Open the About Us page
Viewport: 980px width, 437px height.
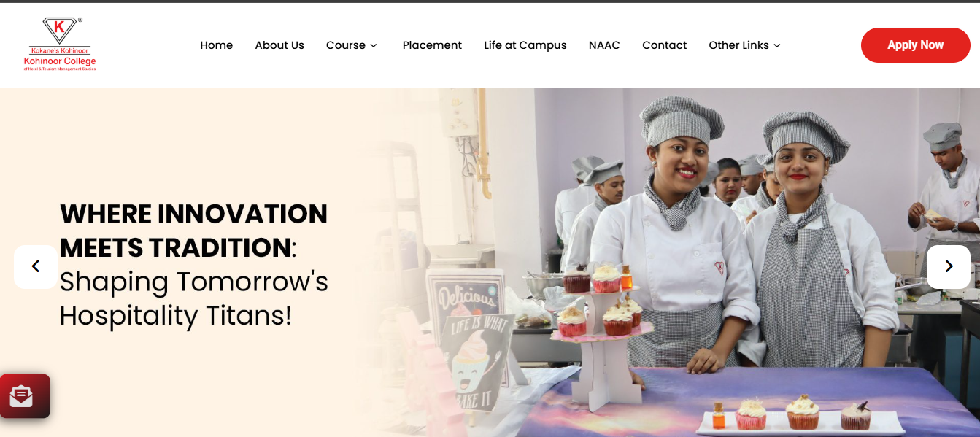click(x=279, y=45)
